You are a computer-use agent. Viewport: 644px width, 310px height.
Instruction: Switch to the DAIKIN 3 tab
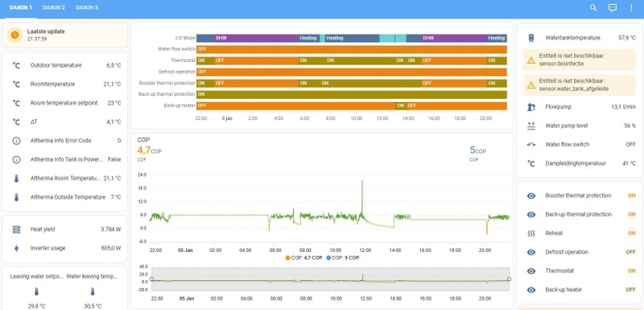(x=87, y=8)
